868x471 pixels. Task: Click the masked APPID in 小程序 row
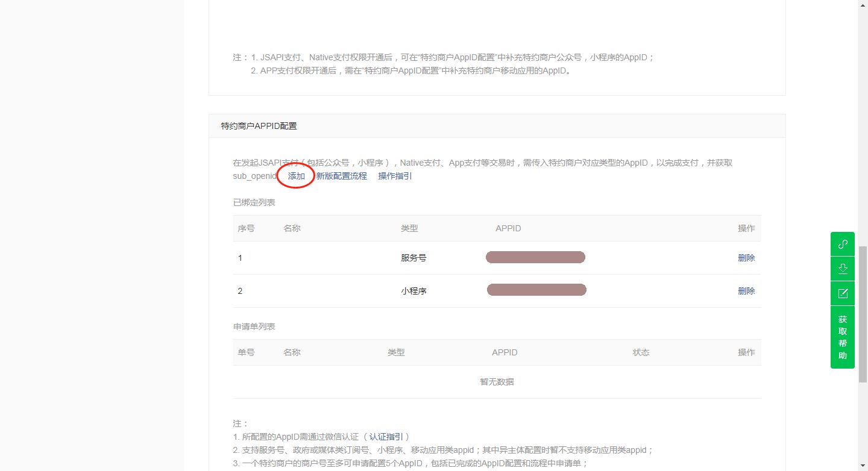536,290
